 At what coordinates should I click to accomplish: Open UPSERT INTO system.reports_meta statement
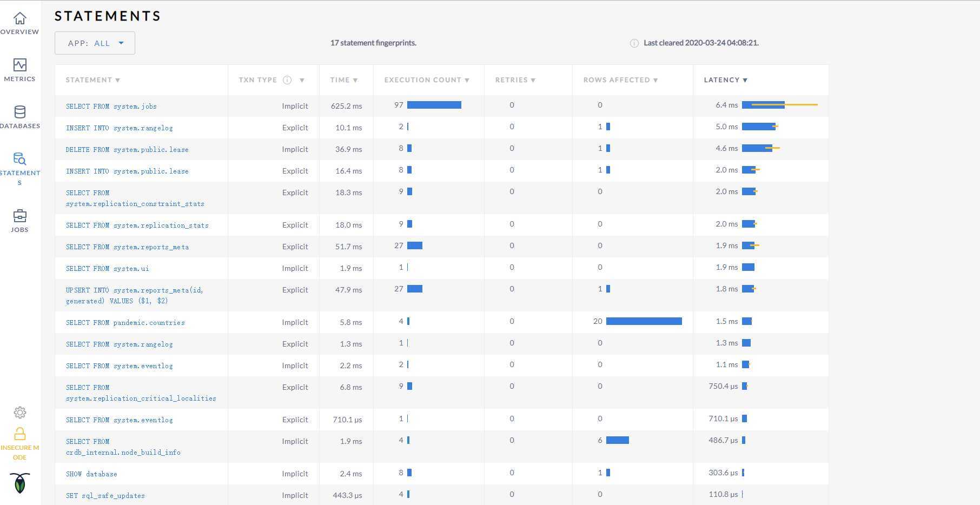point(135,296)
